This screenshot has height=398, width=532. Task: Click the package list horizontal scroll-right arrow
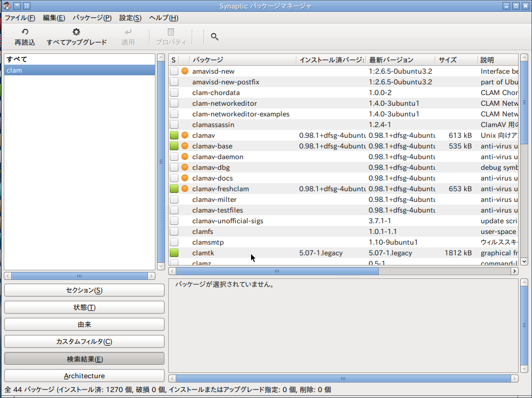(515, 271)
